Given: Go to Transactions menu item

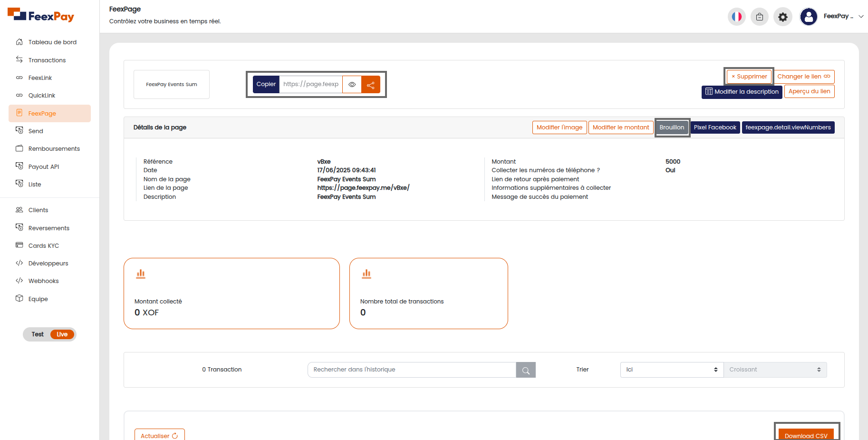Looking at the screenshot, I should [49, 60].
